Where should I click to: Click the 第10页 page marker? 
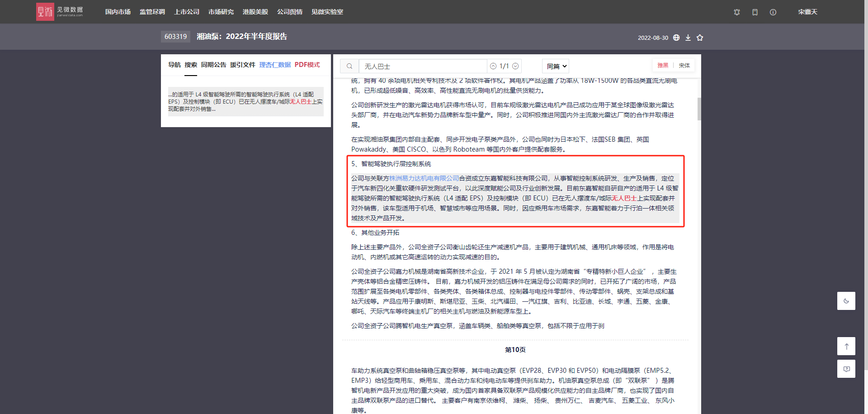coord(515,350)
